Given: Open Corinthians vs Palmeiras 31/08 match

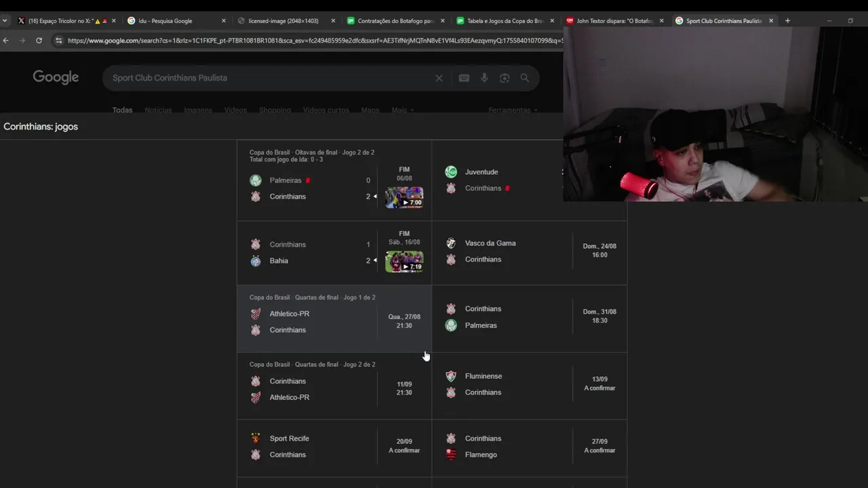Looking at the screenshot, I should (x=530, y=317).
